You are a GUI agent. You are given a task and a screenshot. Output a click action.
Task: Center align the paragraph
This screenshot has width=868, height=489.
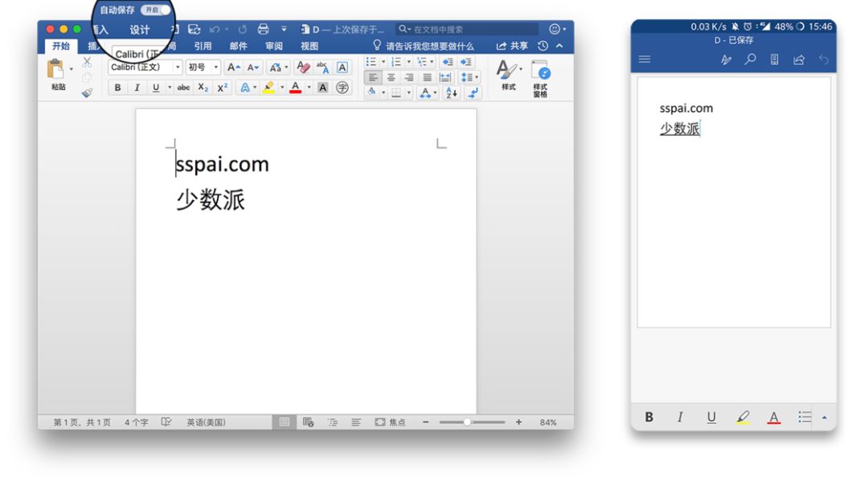(x=391, y=77)
